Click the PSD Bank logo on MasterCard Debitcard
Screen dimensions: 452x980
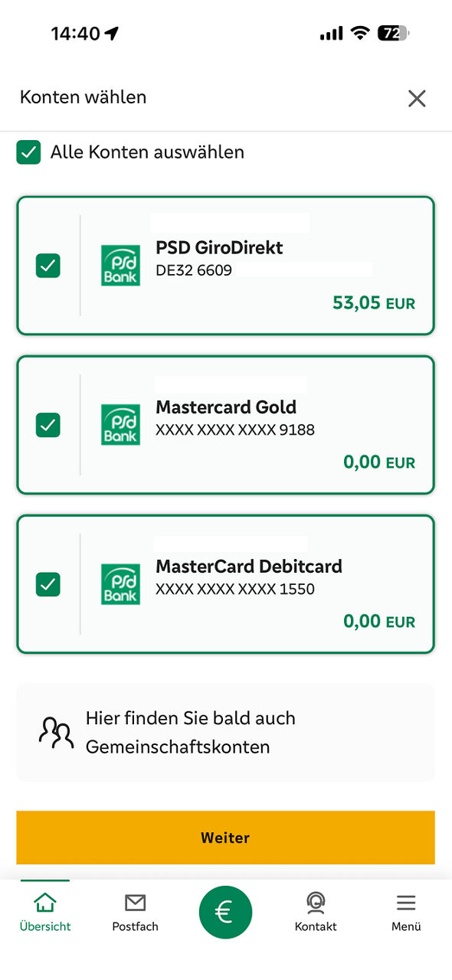coord(120,584)
